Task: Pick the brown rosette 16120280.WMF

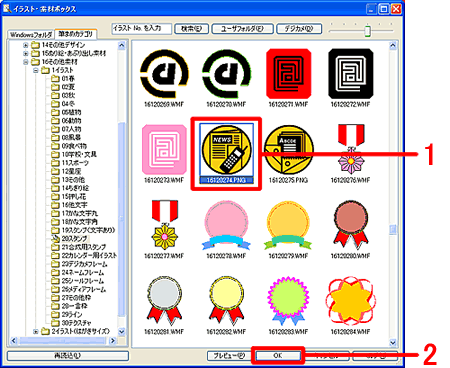Action: [x=351, y=225]
